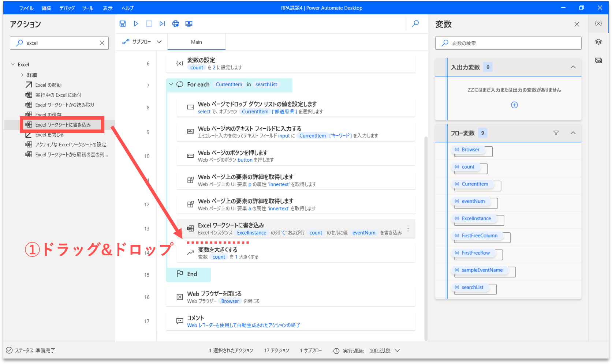This screenshot has height=364, width=612.
Task: Clear the excel search text
Action: click(x=102, y=43)
